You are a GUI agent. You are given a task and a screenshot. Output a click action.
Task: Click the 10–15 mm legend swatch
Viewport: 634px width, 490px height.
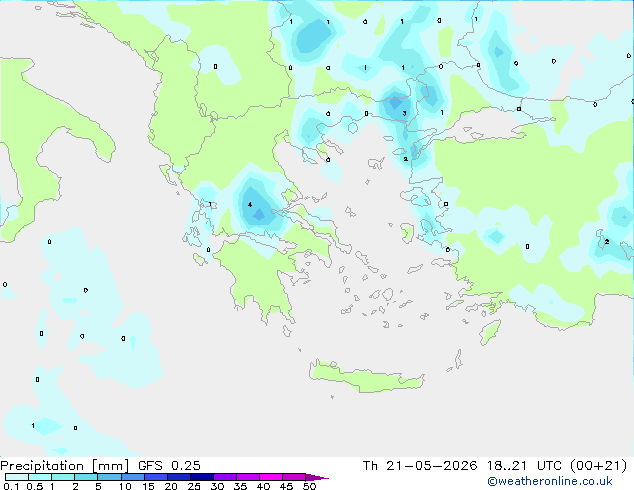132,477
